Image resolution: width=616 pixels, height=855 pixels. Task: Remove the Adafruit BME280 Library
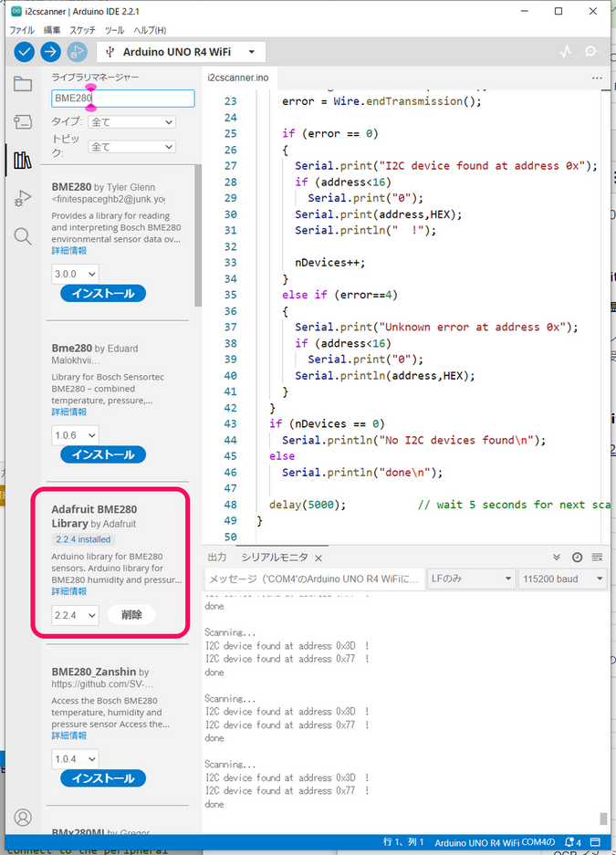click(x=131, y=614)
